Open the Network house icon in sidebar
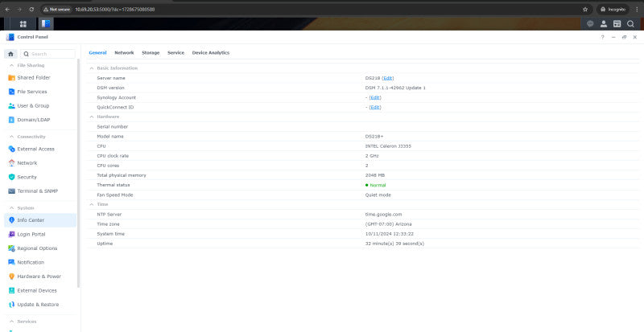Viewport: 644px width, 332px height. click(11, 163)
